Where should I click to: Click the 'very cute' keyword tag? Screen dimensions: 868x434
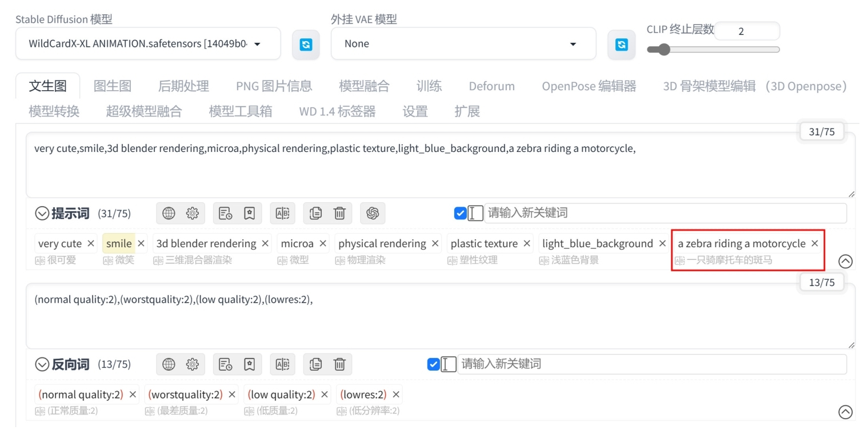60,243
